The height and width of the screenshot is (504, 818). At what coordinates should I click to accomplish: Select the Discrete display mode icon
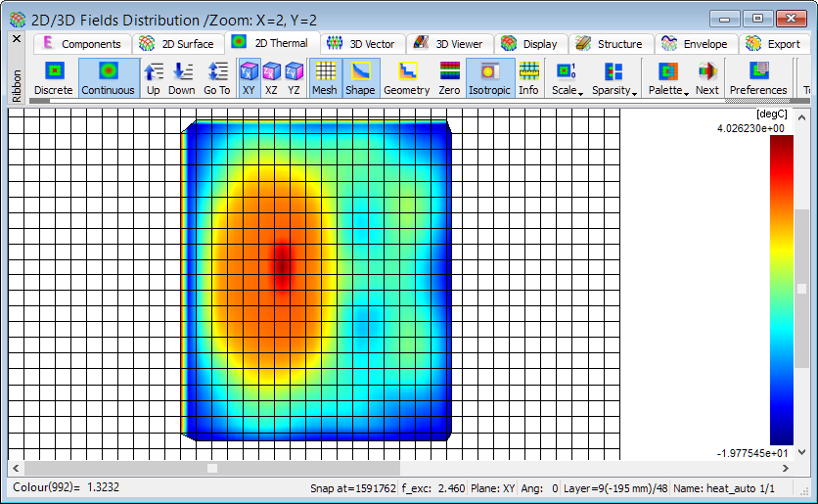[x=54, y=77]
